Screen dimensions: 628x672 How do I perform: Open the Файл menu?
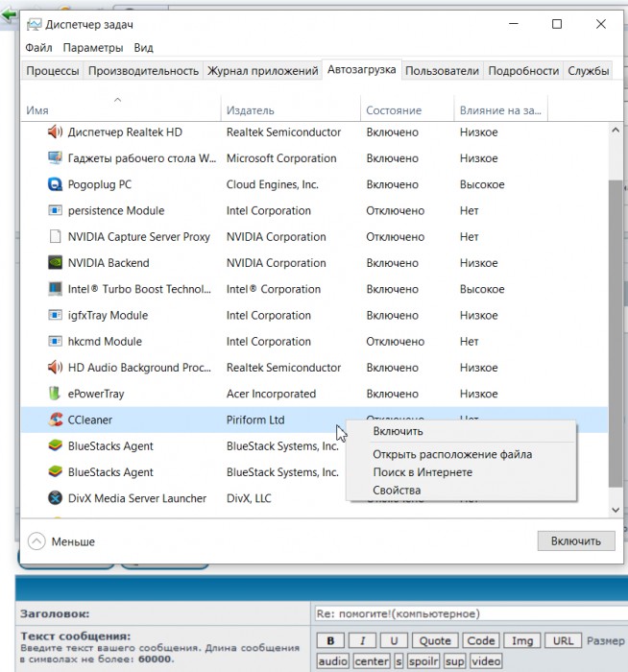click(38, 48)
